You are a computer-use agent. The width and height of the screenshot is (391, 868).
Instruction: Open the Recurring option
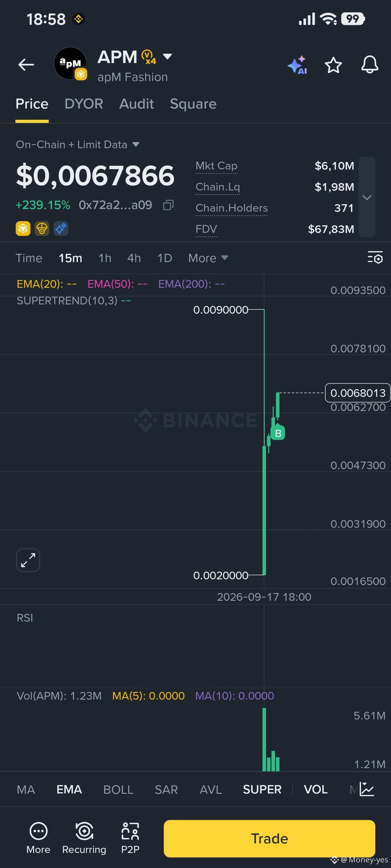84,838
